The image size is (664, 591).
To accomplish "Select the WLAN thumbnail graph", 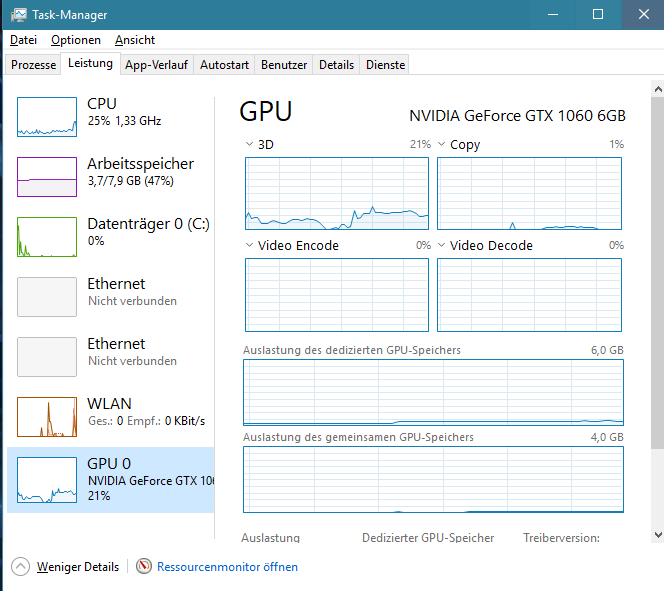I will point(47,417).
